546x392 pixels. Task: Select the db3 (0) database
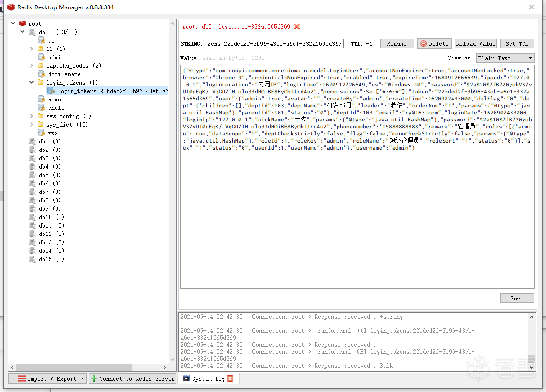pos(50,158)
